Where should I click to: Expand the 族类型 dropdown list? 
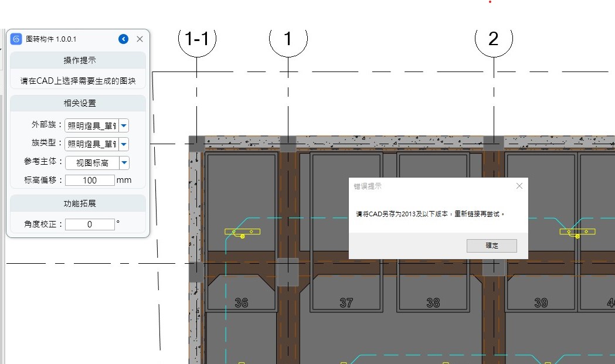124,144
